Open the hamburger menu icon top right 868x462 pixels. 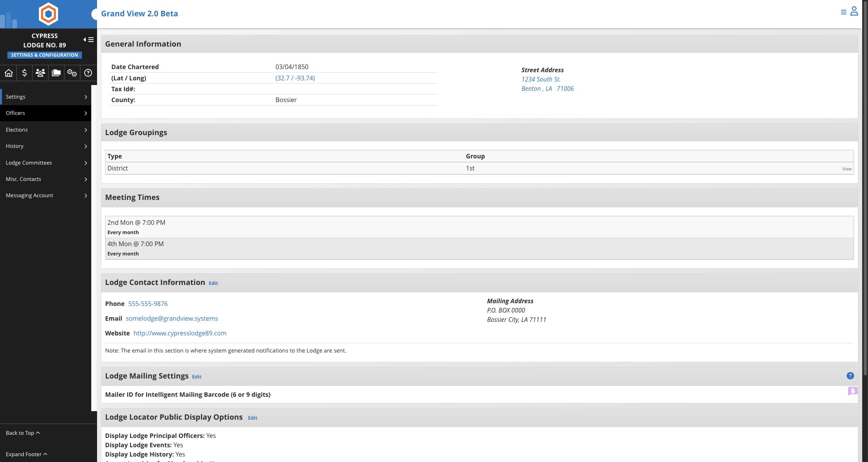coord(844,12)
